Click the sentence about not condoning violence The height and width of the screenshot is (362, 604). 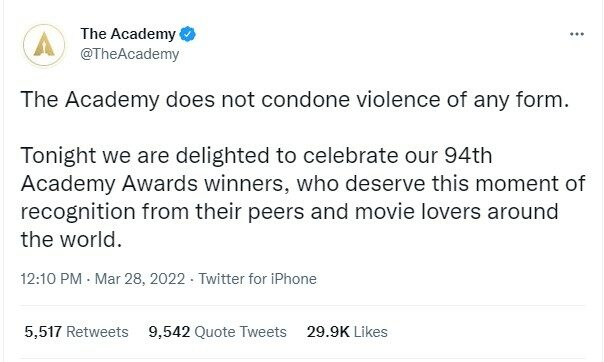pos(295,100)
